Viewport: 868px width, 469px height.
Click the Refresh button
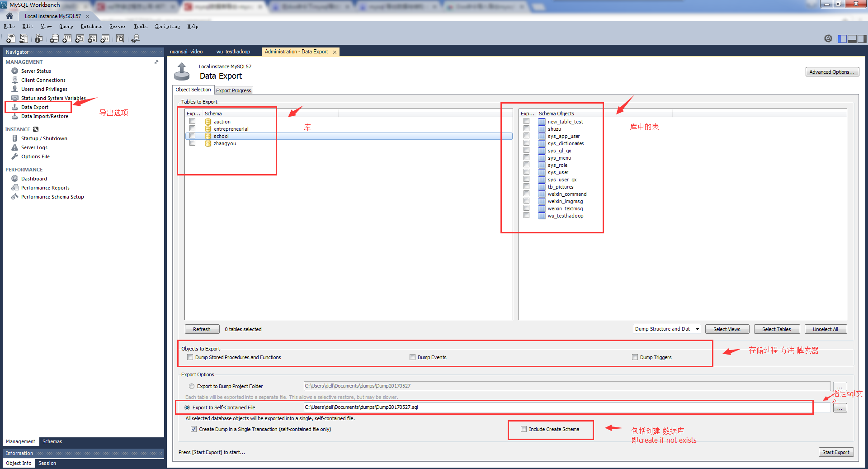click(x=202, y=329)
